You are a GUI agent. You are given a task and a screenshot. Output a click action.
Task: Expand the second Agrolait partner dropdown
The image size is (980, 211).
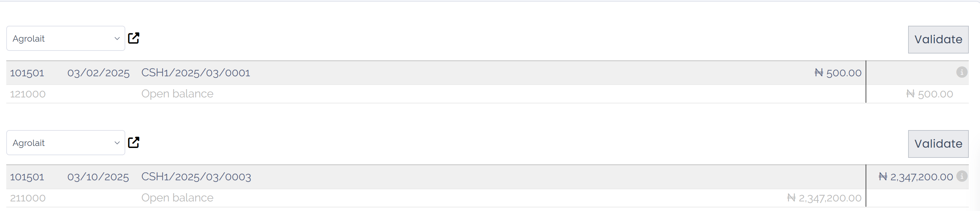tap(66, 143)
